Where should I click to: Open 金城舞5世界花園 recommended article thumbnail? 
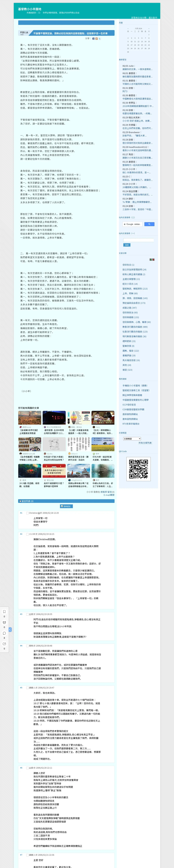(x=30, y=418)
